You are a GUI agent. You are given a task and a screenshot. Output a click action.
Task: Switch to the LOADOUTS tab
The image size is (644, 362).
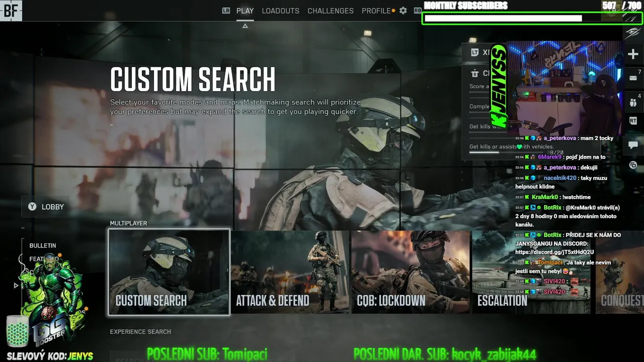click(x=280, y=11)
